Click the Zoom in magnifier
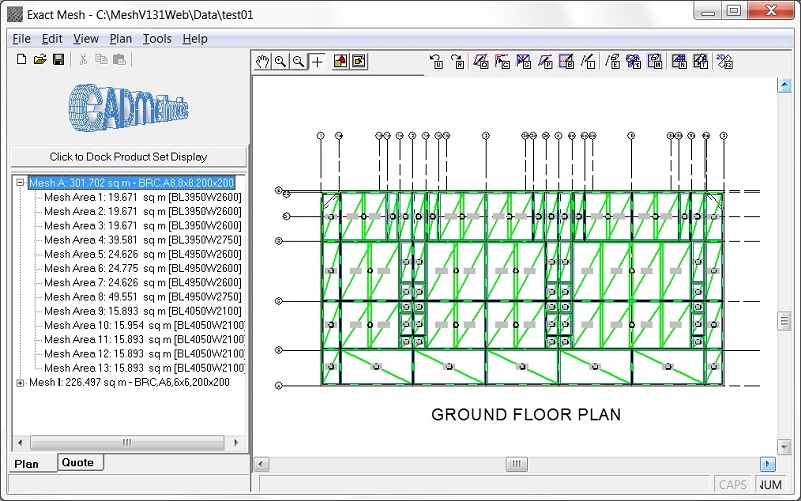The height and width of the screenshot is (501, 801). point(281,61)
